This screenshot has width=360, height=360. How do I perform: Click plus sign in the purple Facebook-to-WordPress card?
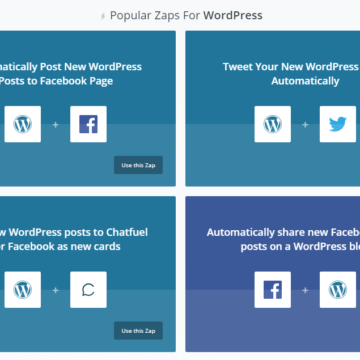pos(305,290)
